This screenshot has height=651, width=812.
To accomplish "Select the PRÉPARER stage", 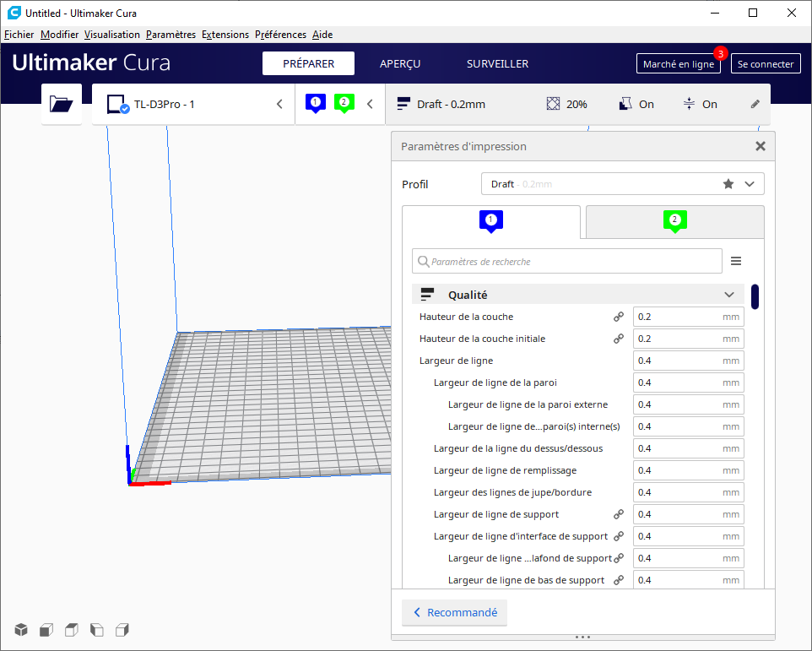I will point(308,63).
